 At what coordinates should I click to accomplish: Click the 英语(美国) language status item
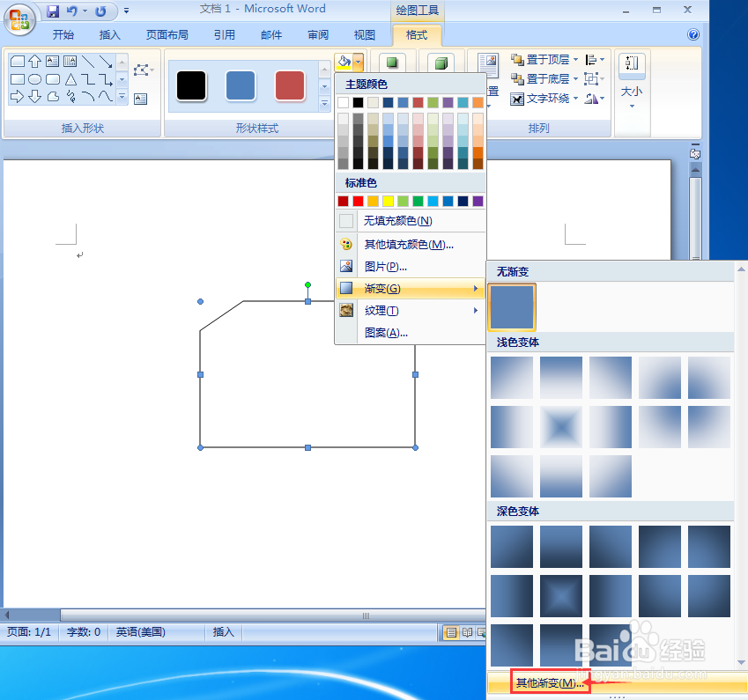pyautogui.click(x=141, y=632)
